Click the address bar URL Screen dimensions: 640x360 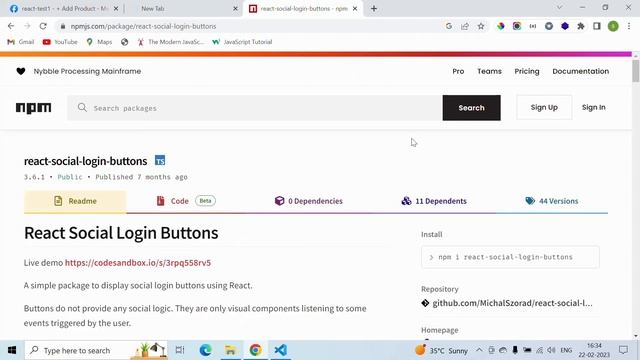coord(143,26)
